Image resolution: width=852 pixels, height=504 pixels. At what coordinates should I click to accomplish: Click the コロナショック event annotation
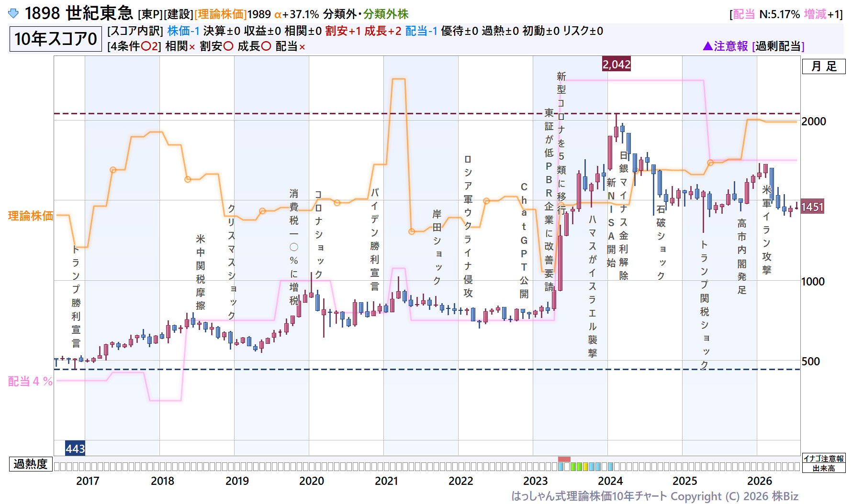click(319, 234)
